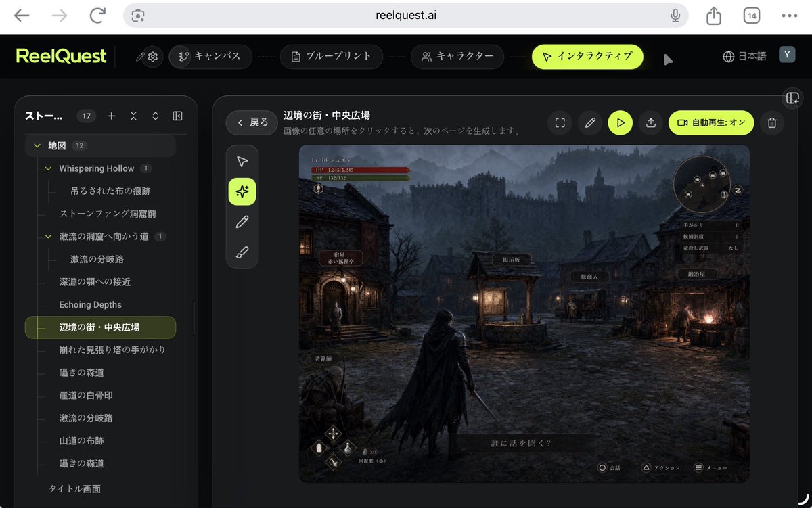Select 山道の布跡 in the tree
The width and height of the screenshot is (812, 508).
(81, 441)
